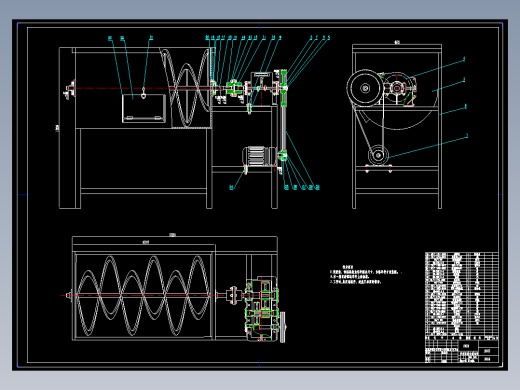Viewport: 520px width, 390px height.
Task: Click the bearing on the tank's left end
Action: [x=71, y=89]
